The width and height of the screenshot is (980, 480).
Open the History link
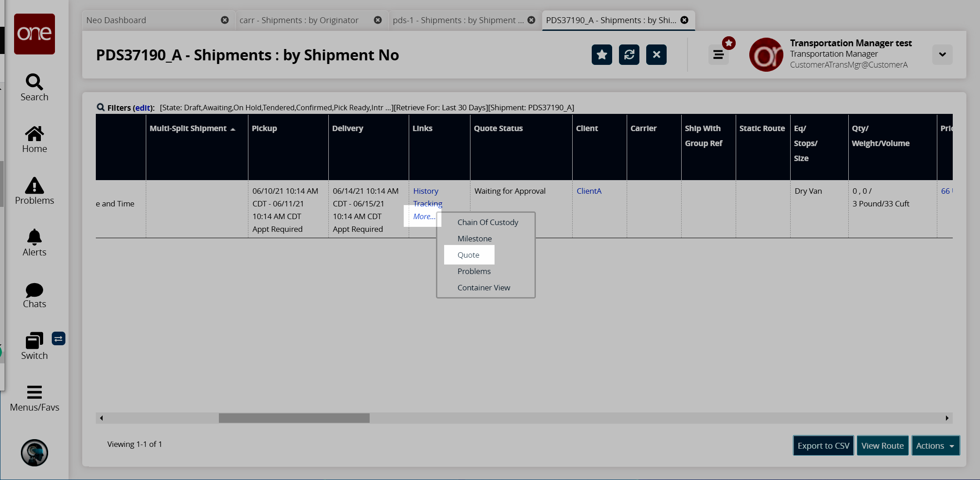tap(426, 191)
